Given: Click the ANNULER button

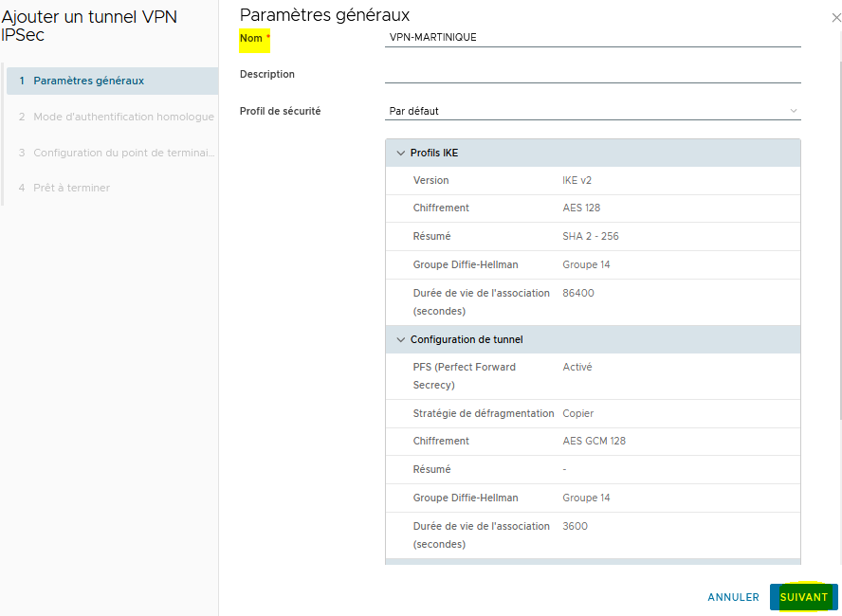Looking at the screenshot, I should [733, 597].
